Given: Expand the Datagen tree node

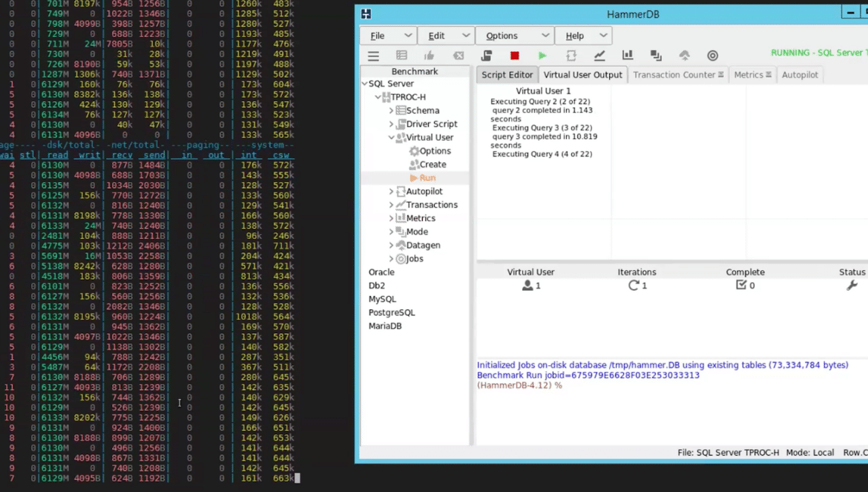Looking at the screenshot, I should point(392,245).
